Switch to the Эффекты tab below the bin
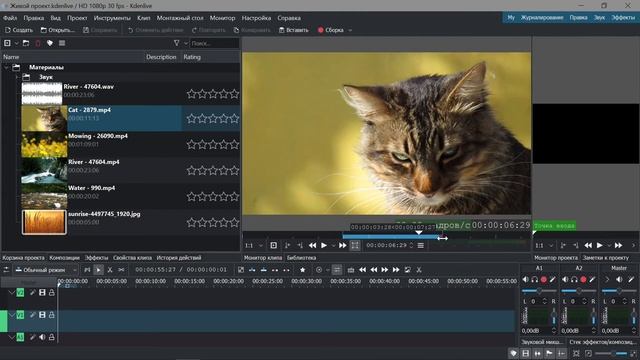The image size is (640, 360). 96,258
